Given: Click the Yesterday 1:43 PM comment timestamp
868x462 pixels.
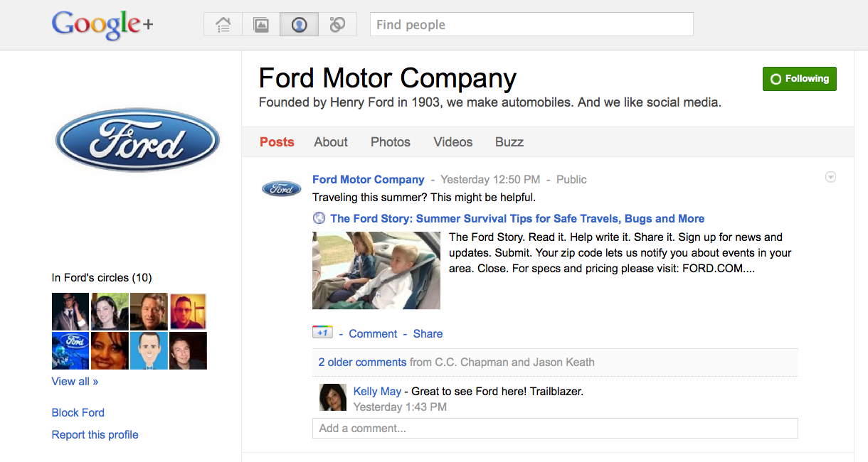Looking at the screenshot, I should [x=400, y=407].
